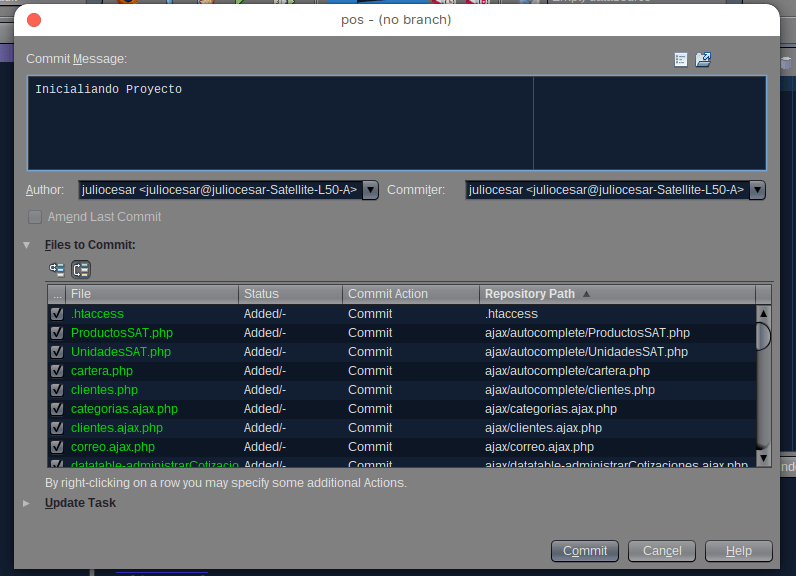Open the Commiter dropdown arrow
This screenshot has width=796, height=576.
tap(757, 190)
